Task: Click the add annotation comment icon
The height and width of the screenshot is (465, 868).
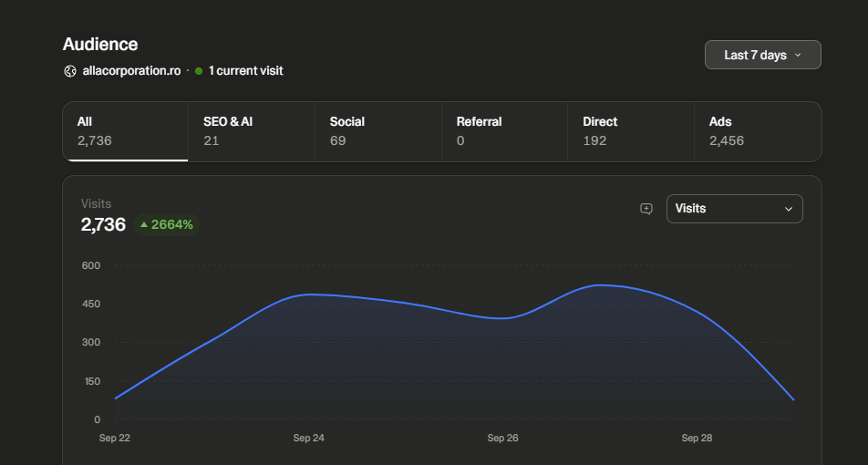Action: tap(646, 209)
